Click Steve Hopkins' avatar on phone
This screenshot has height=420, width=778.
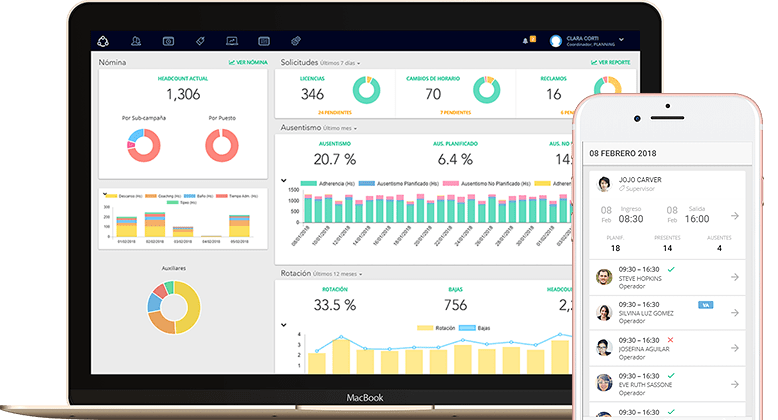[x=604, y=277]
